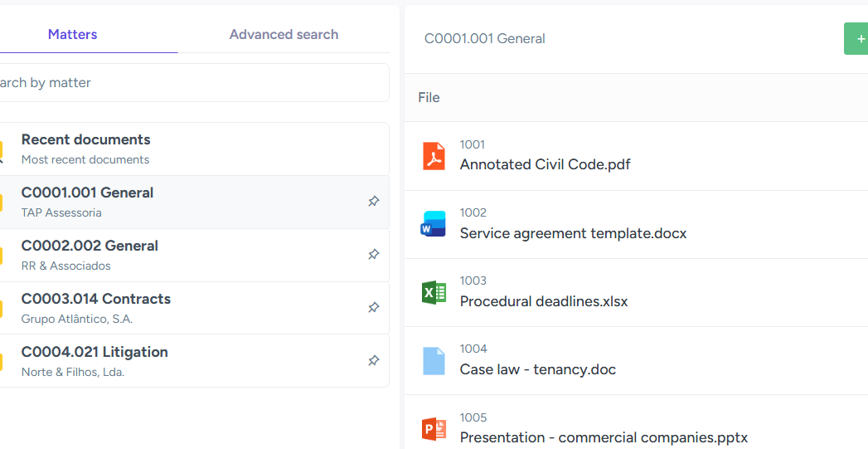Pin the C0001.001 General matter

click(374, 201)
